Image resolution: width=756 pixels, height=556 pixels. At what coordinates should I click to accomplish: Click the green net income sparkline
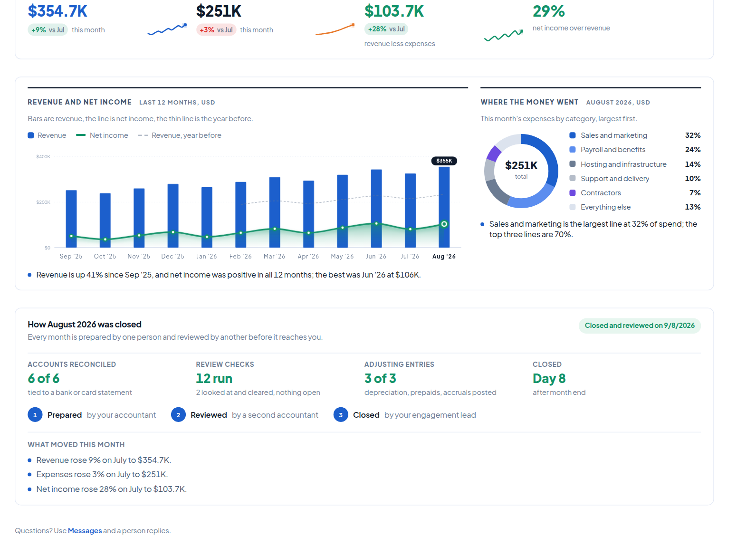point(504,35)
